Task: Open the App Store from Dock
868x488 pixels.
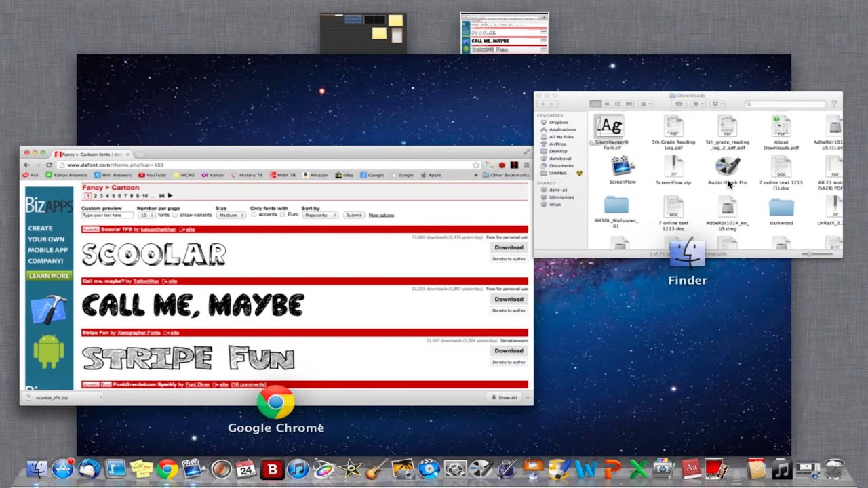Action: (x=63, y=468)
